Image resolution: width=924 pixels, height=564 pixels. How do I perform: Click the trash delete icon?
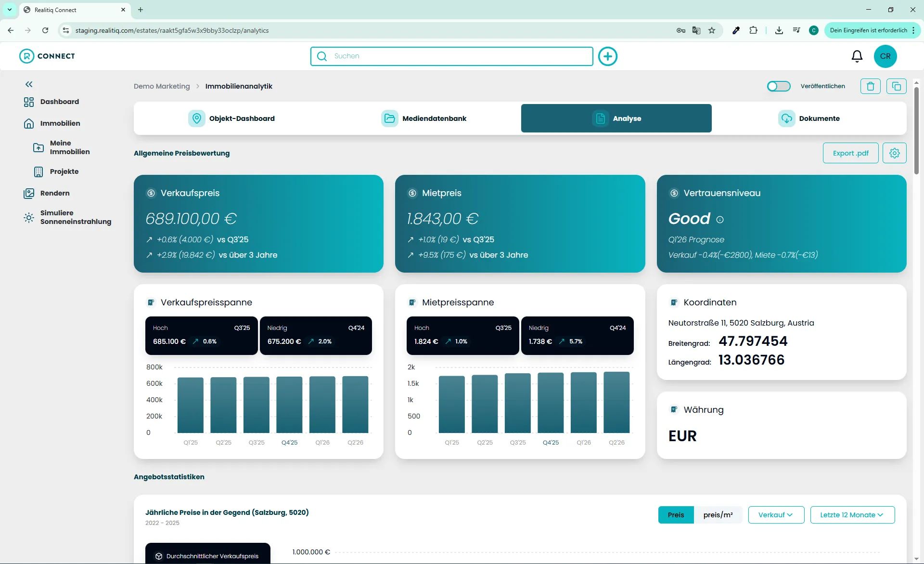[x=870, y=86]
